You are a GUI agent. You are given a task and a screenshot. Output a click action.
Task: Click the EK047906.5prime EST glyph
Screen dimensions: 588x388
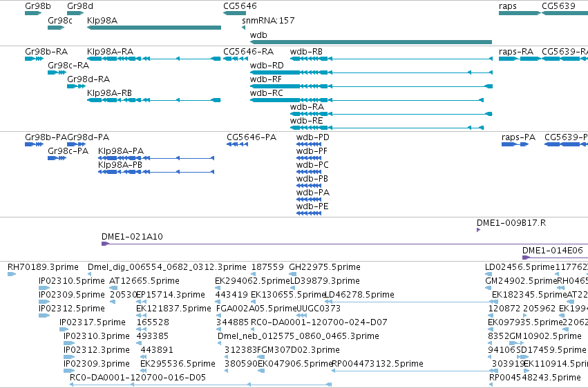coord(261,371)
